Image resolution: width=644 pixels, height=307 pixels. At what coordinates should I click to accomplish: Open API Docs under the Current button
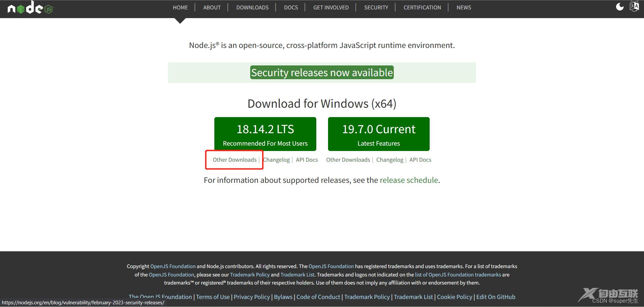420,160
